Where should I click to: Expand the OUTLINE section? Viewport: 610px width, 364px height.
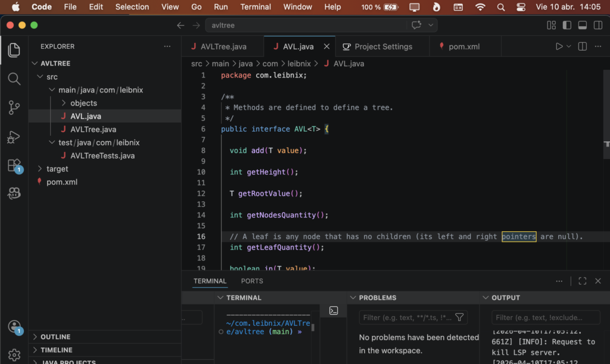(55, 337)
